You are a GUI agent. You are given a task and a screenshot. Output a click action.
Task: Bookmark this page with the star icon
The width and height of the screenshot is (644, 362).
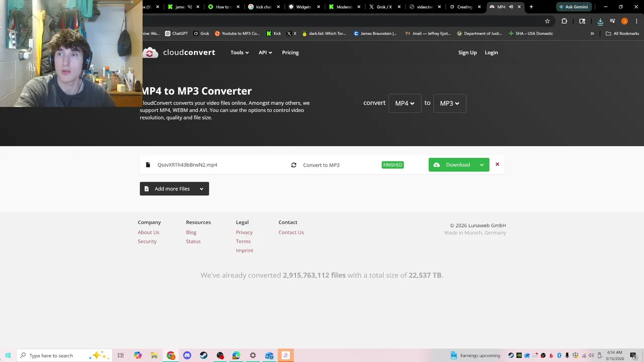[547, 21]
